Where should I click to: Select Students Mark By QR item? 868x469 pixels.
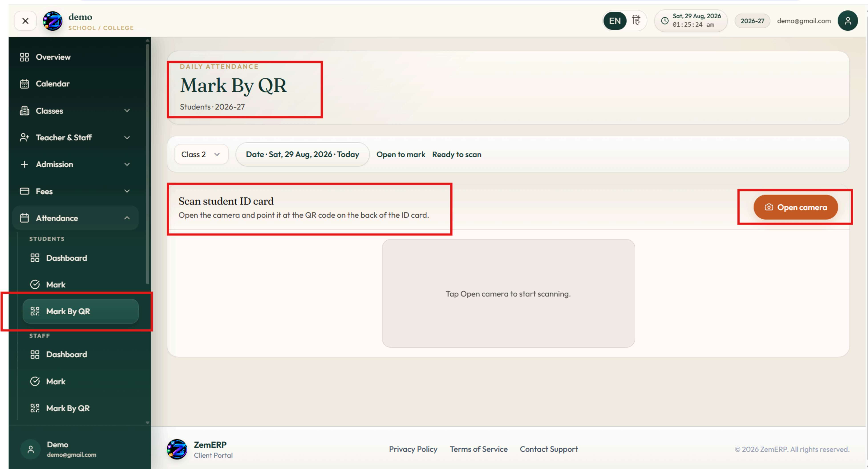[81, 311]
